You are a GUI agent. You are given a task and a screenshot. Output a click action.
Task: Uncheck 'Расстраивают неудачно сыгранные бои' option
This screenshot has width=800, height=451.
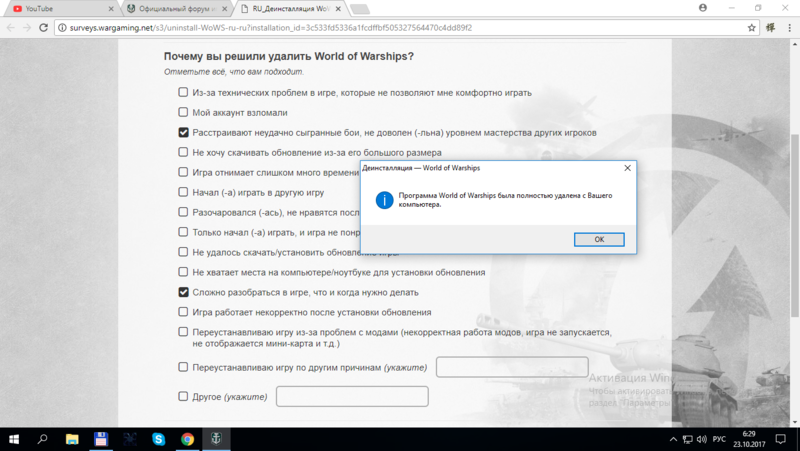(183, 132)
